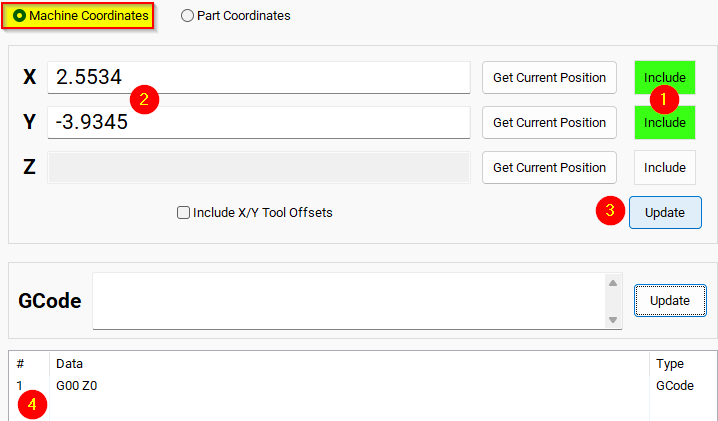Toggle the green Include button for X

click(x=664, y=77)
